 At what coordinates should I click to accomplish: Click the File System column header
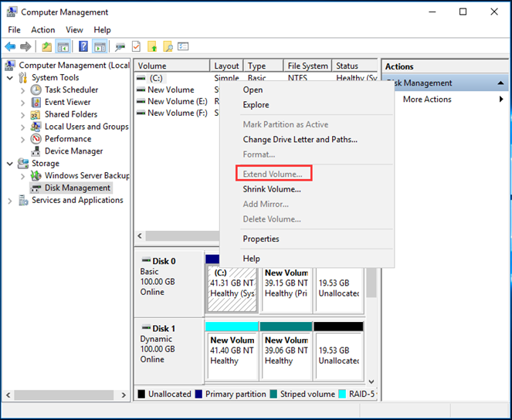click(308, 66)
